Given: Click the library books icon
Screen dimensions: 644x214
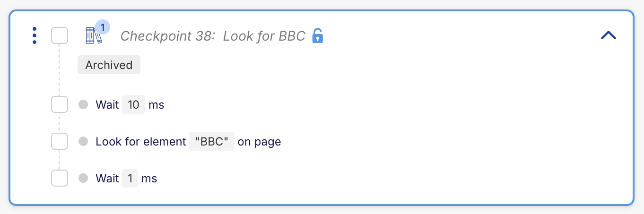Looking at the screenshot, I should click(x=93, y=36).
